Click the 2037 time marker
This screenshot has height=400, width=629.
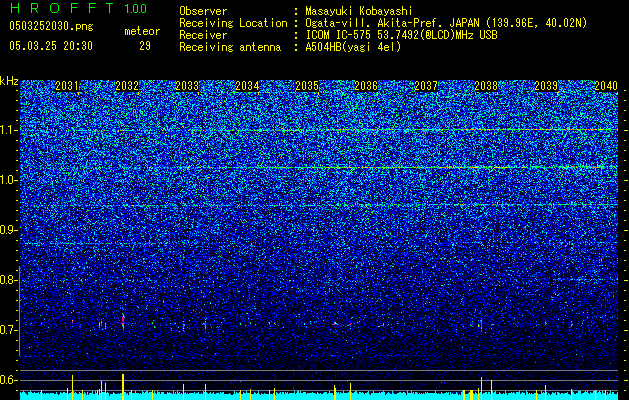tap(426, 86)
